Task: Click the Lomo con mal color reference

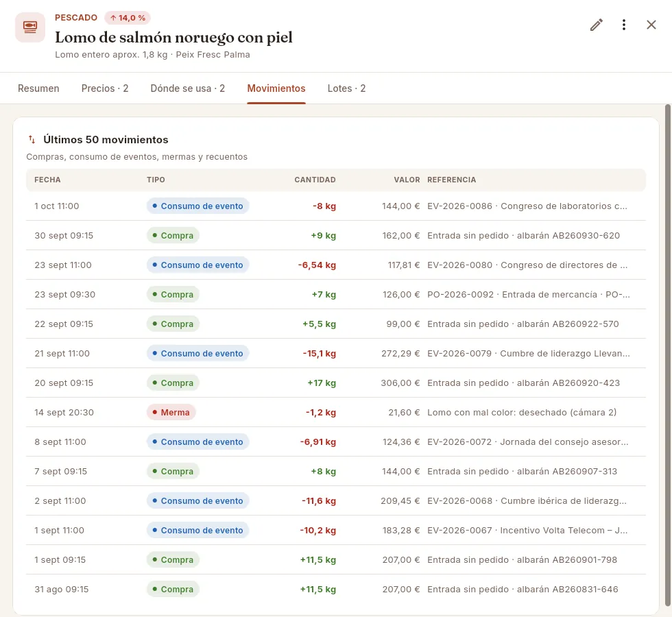Action: coord(522,412)
